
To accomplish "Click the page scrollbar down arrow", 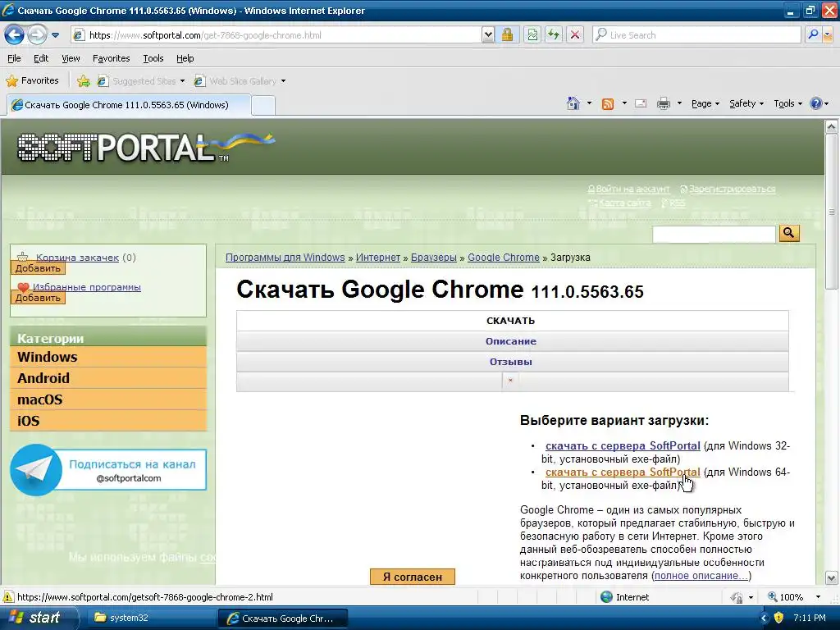I will (x=832, y=578).
